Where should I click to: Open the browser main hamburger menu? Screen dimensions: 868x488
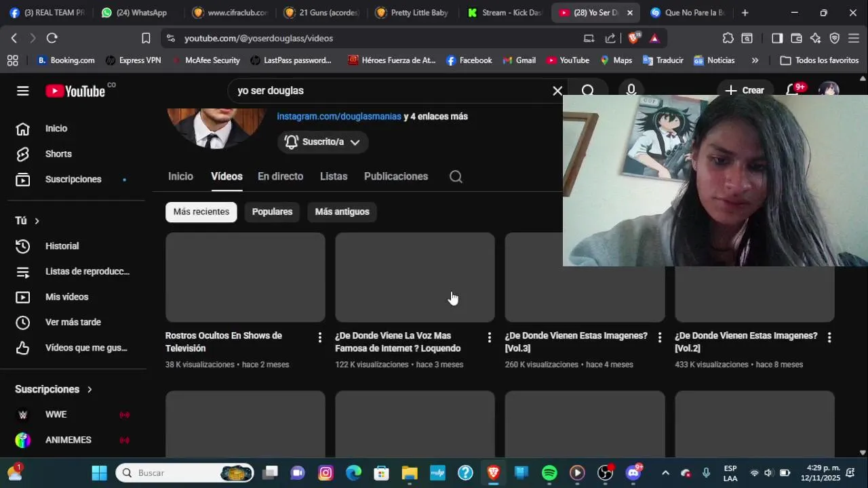(x=854, y=38)
